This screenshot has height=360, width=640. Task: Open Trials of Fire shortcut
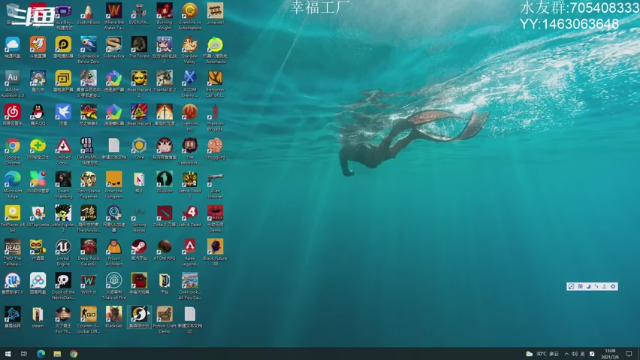[113, 286]
